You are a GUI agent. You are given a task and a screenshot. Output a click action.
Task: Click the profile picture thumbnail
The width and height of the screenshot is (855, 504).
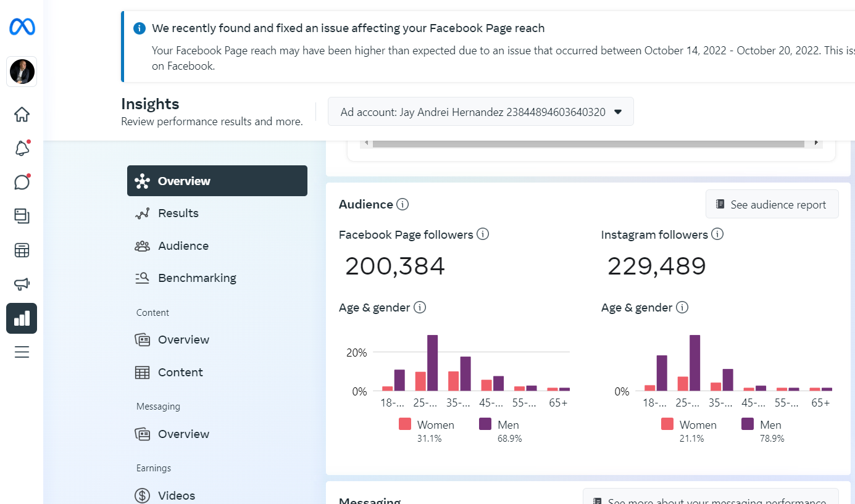tap(22, 72)
